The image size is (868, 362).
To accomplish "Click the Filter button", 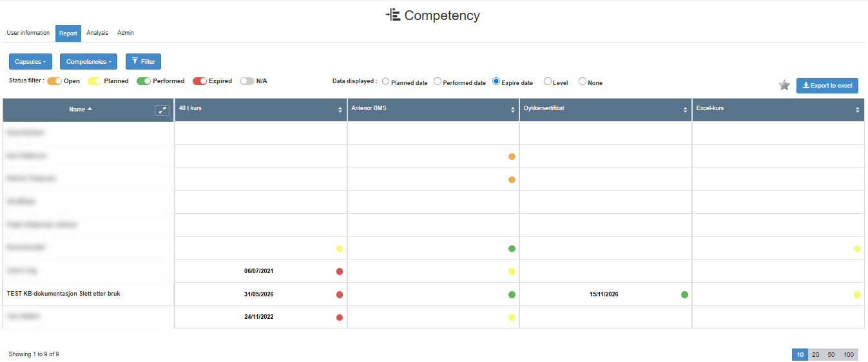I will point(143,61).
